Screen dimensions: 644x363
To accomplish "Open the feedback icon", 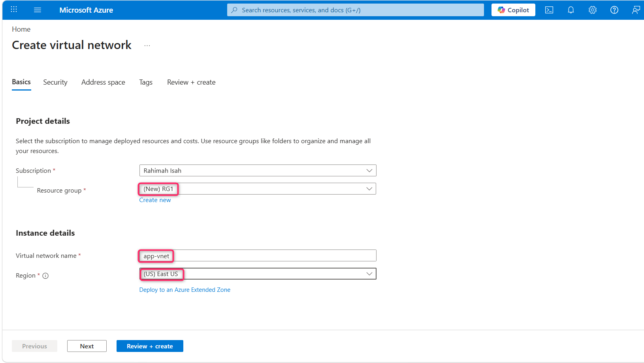I will point(635,10).
